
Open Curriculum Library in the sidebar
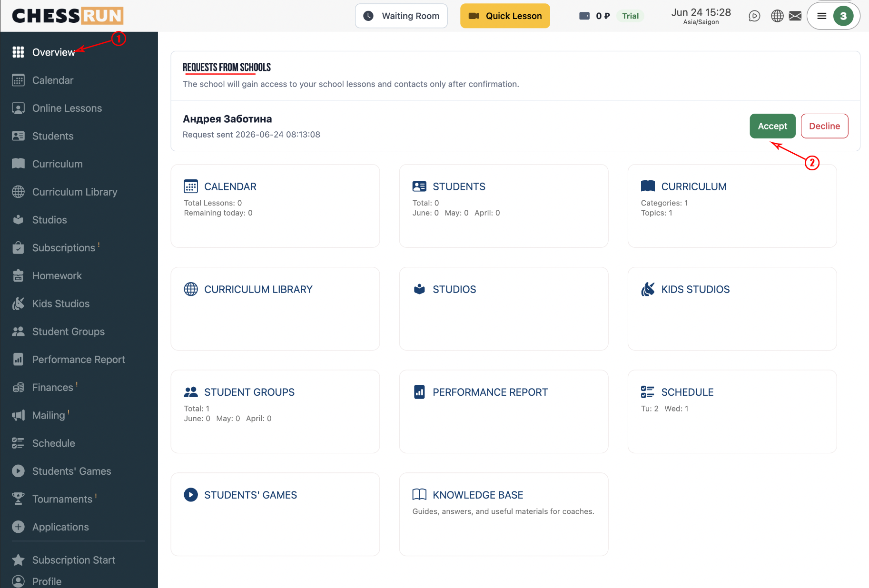[x=75, y=192]
